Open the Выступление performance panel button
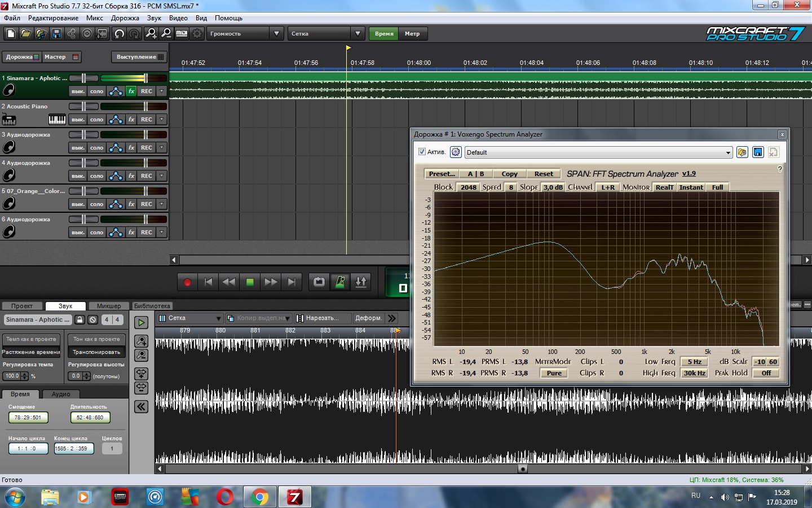The height and width of the screenshot is (508, 812). point(140,57)
